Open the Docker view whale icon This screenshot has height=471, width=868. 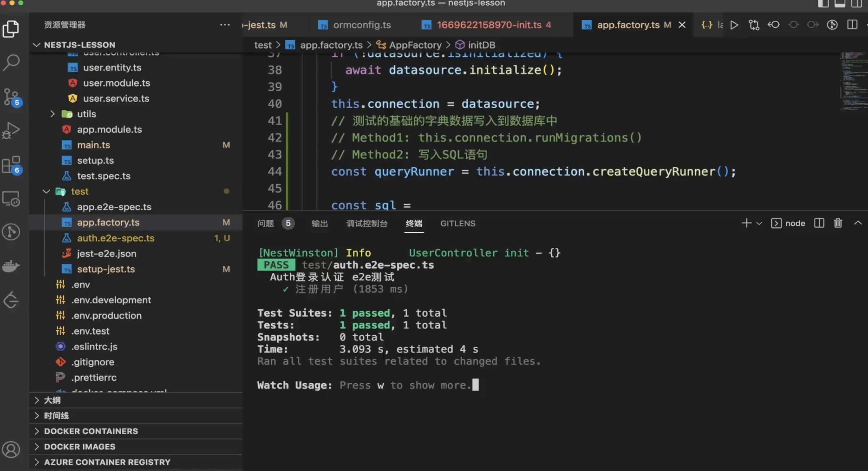click(11, 266)
